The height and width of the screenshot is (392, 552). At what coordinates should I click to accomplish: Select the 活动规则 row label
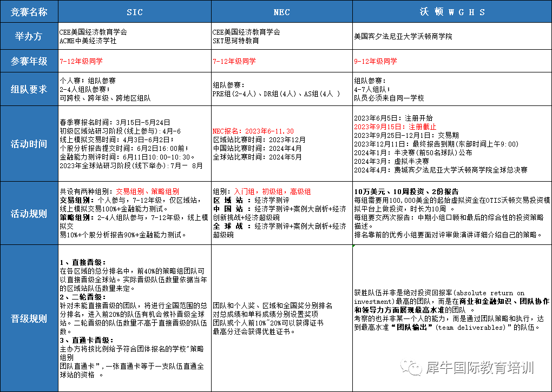point(29,214)
